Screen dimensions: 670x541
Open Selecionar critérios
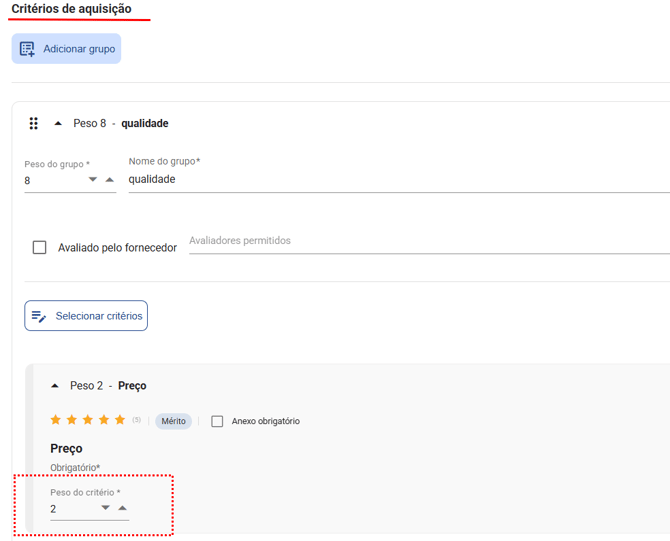click(x=86, y=316)
